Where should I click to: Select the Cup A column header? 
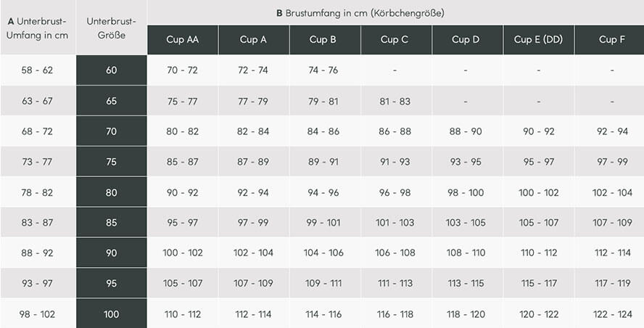point(253,40)
